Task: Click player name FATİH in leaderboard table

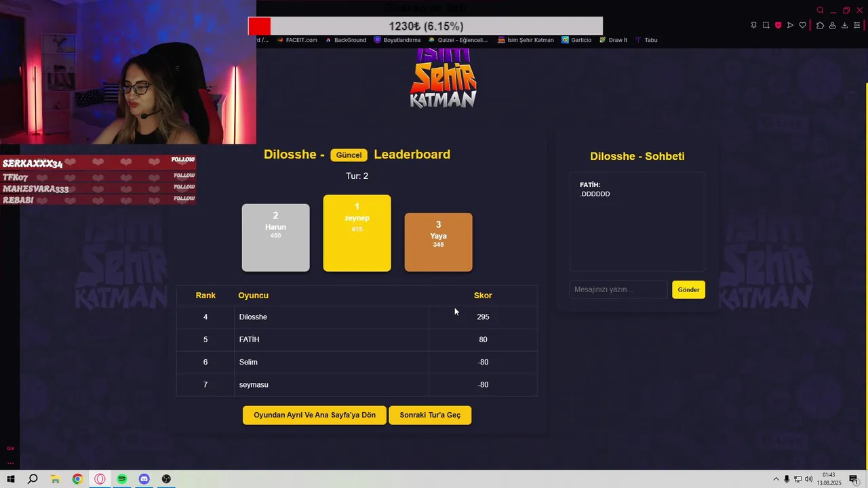Action: pyautogui.click(x=249, y=340)
